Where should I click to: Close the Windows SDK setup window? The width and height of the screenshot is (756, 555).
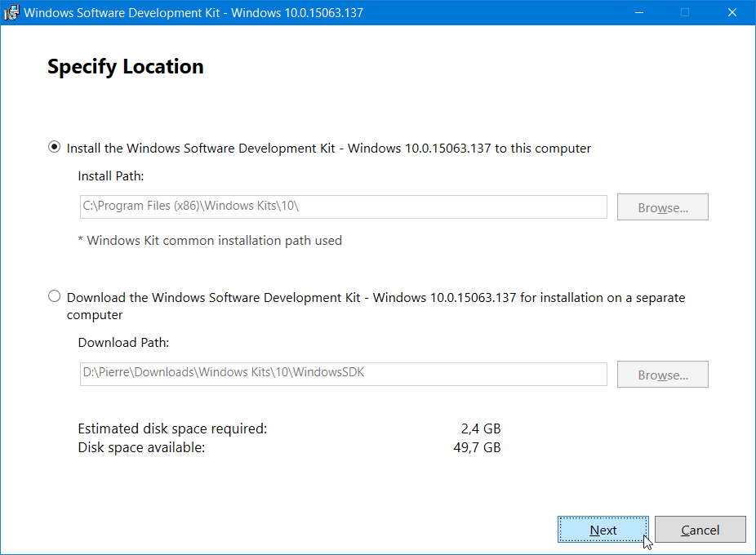(732, 12)
